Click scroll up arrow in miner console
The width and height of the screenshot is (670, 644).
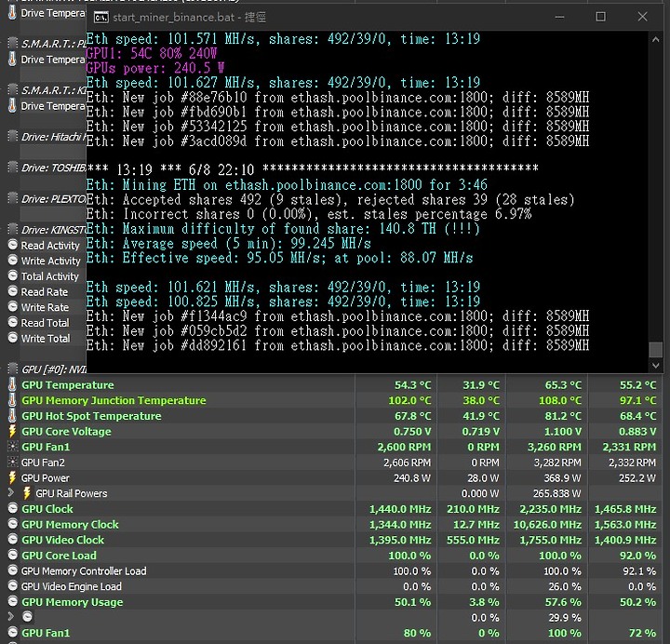pos(655,39)
